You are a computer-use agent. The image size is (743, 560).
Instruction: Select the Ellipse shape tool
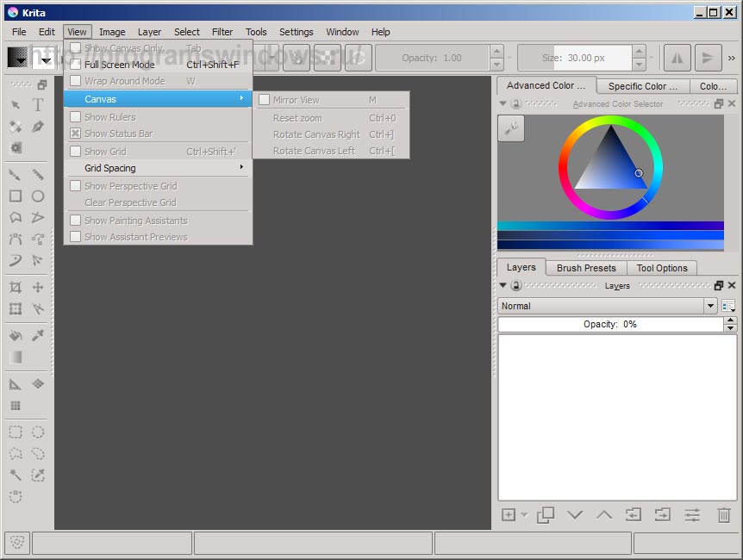pos(38,196)
